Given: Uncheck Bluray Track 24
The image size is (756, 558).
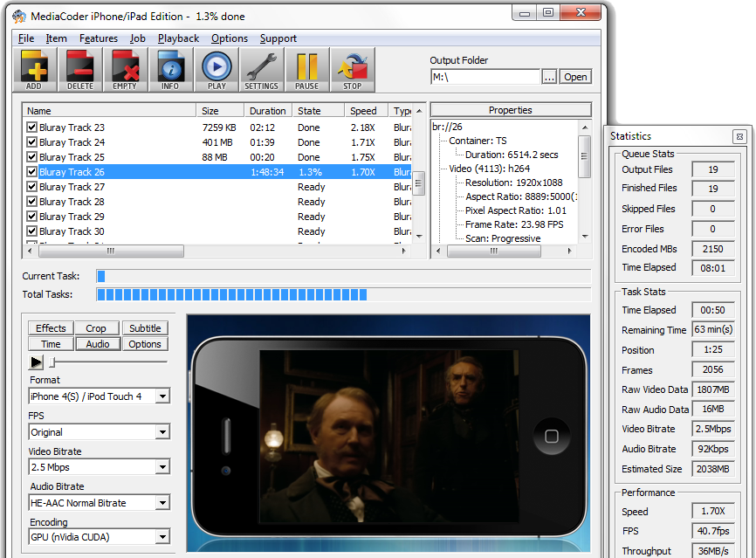Looking at the screenshot, I should (31, 142).
